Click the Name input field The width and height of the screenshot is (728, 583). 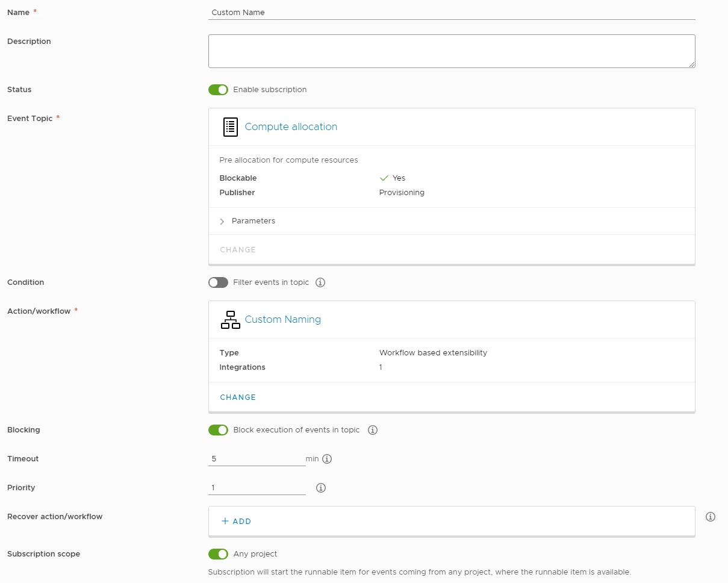tap(452, 13)
